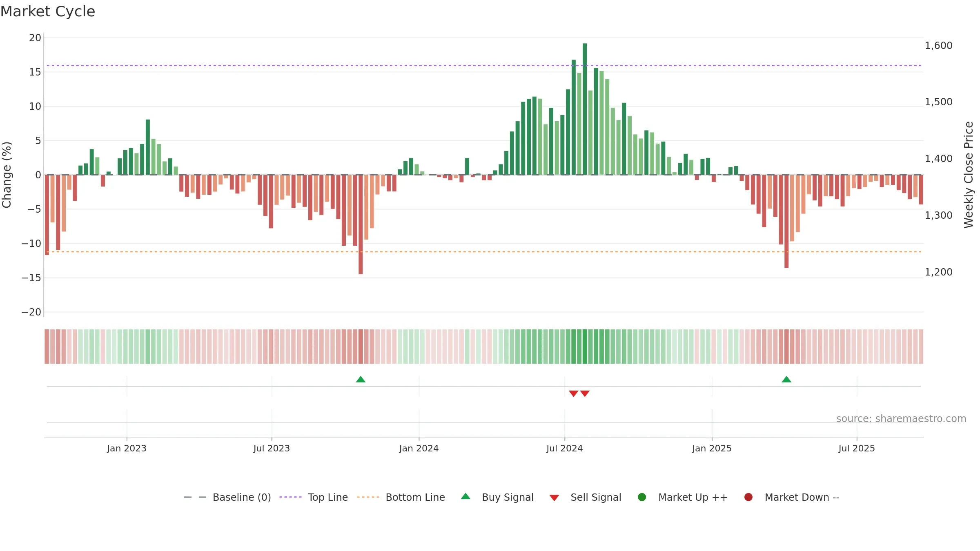The width and height of the screenshot is (980, 551).
Task: Click the source: sharemaestro.com text
Action: pyautogui.click(x=901, y=418)
